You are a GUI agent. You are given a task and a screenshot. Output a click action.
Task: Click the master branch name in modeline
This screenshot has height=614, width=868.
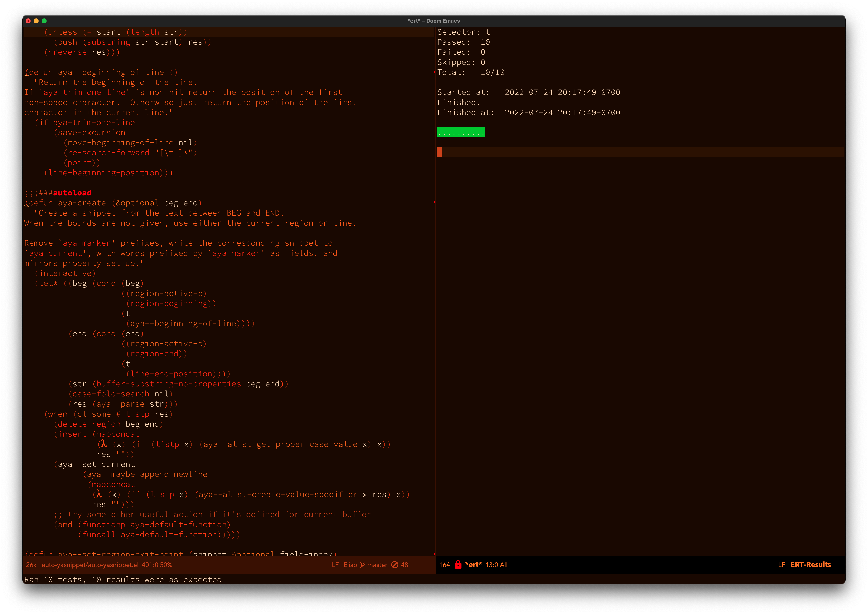tap(377, 564)
